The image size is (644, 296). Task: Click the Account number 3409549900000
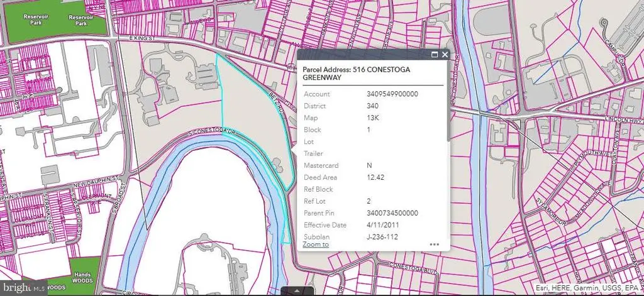(x=392, y=94)
